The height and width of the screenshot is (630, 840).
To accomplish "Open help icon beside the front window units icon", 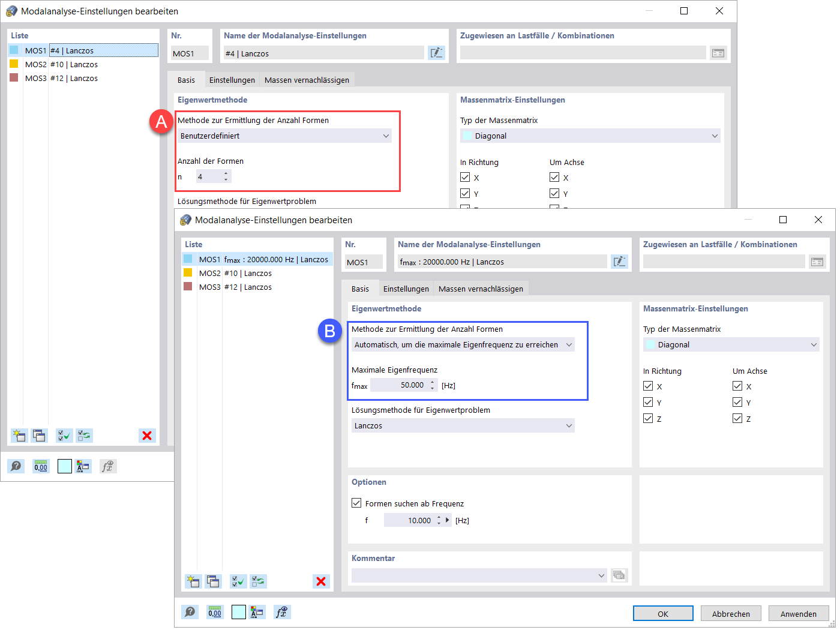I will pyautogui.click(x=190, y=612).
